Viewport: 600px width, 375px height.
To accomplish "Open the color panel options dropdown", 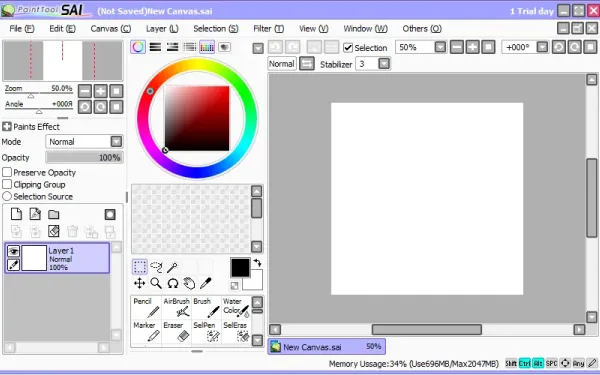I will (258, 48).
